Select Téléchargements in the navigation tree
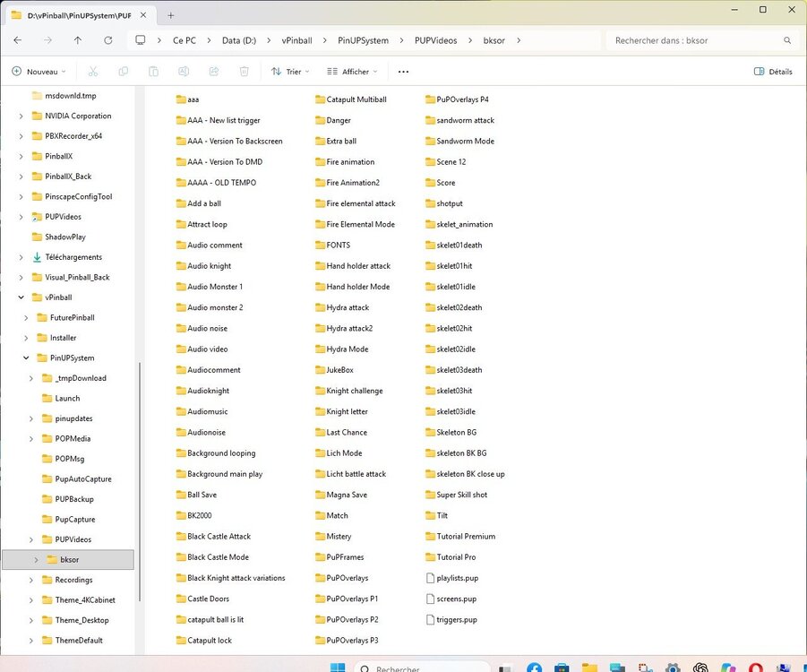Image resolution: width=807 pixels, height=672 pixels. pyautogui.click(x=73, y=257)
